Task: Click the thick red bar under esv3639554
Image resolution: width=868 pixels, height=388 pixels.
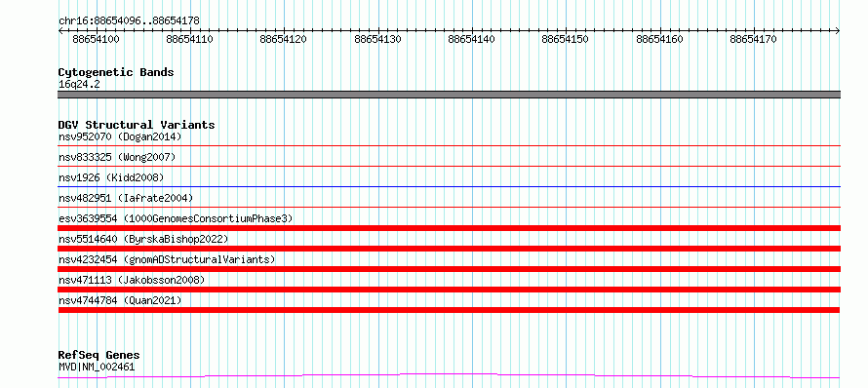Action: coord(449,228)
